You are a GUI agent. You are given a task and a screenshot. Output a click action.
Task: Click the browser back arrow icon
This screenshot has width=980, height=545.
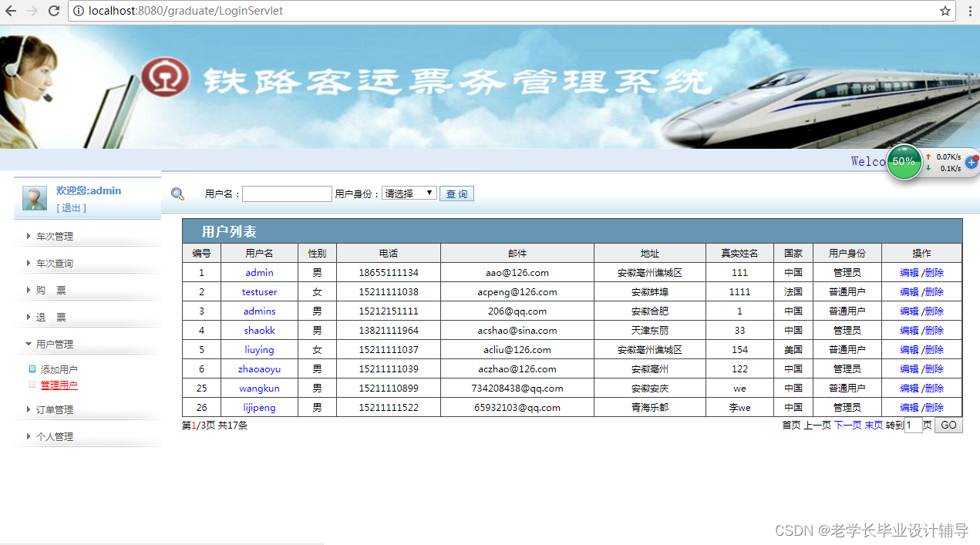click(10, 11)
